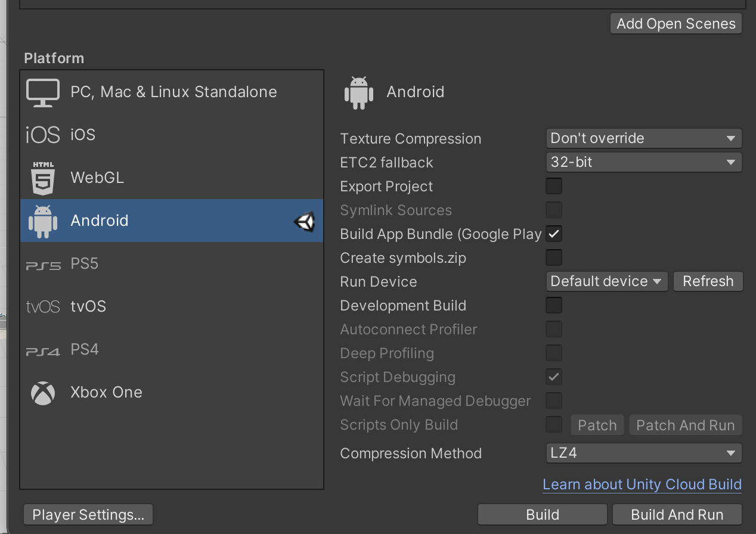Enable the Export Project checkbox

[x=554, y=186]
